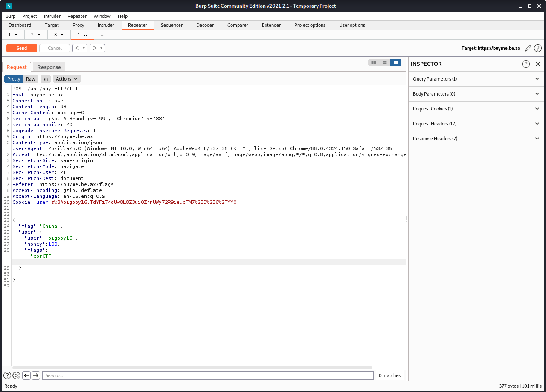
Task: Expand Query Parameters section
Action: tap(476, 79)
